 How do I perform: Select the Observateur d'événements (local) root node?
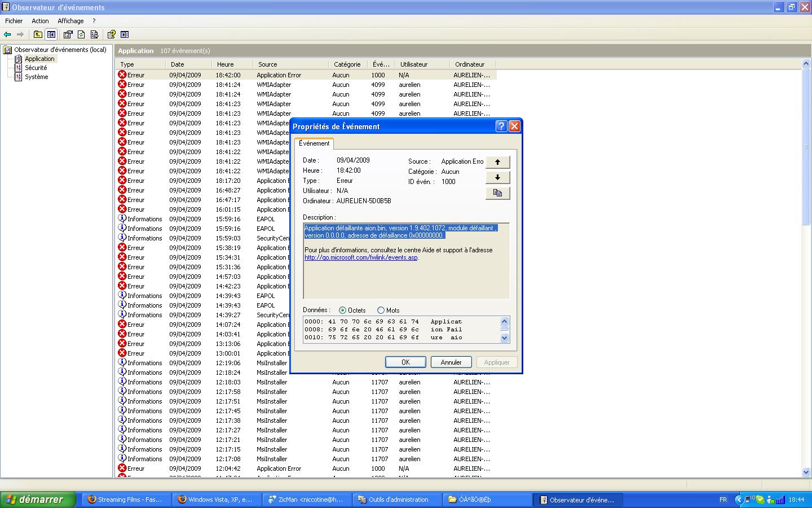pyautogui.click(x=60, y=50)
